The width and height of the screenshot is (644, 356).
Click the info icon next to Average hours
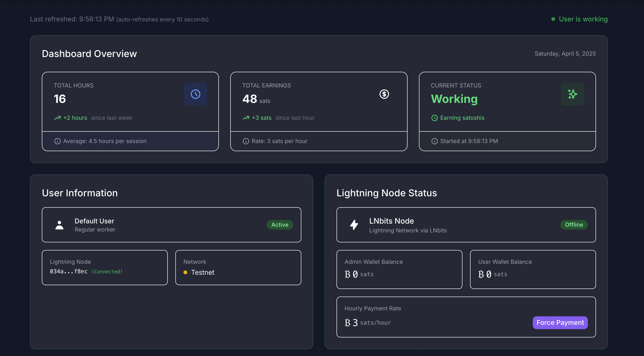pos(58,141)
